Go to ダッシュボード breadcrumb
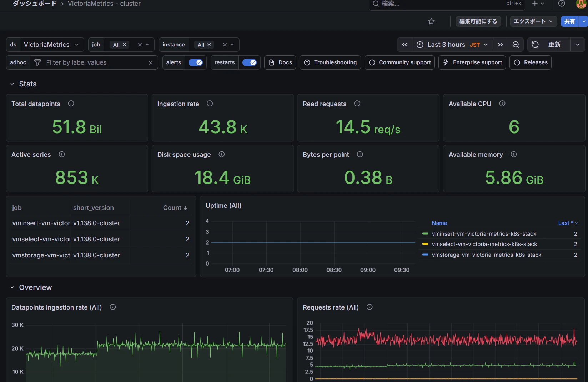The width and height of the screenshot is (588, 382). click(x=35, y=4)
